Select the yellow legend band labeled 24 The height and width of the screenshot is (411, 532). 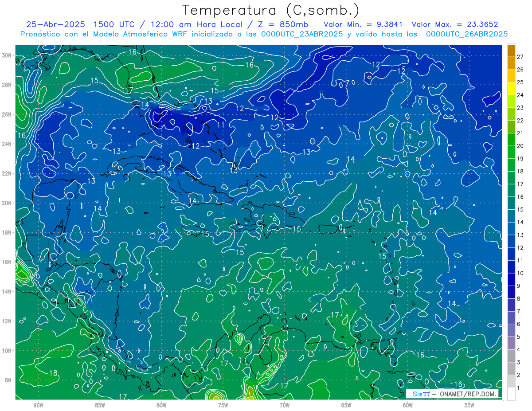511,89
